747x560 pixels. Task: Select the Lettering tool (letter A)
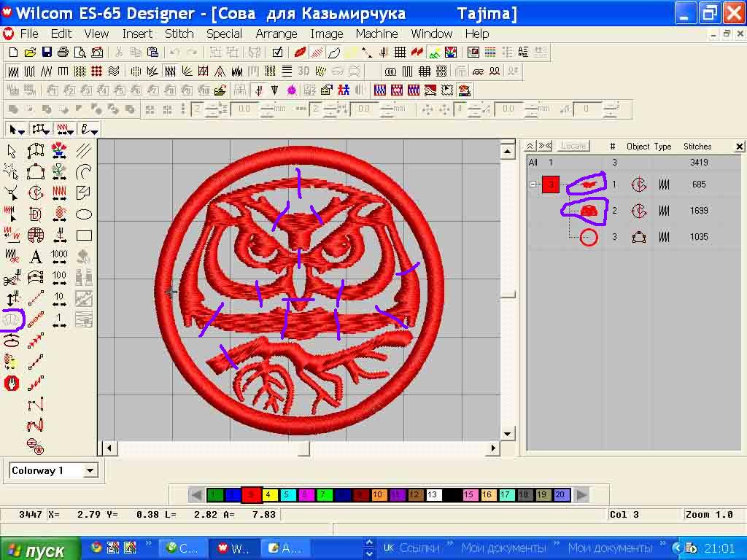[x=35, y=257]
